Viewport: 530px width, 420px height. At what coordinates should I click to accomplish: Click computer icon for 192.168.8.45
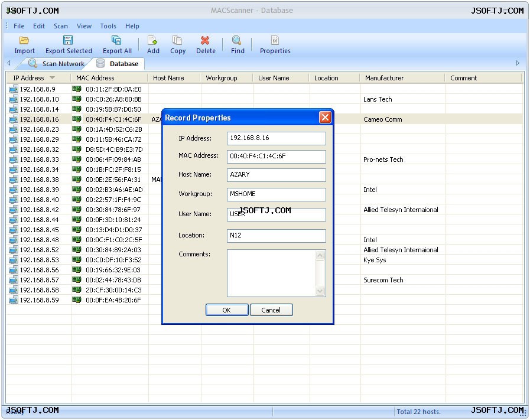[14, 230]
